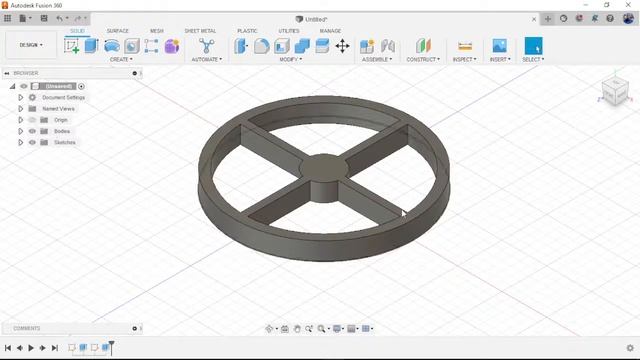Play the timeline
Image resolution: width=640 pixels, height=360 pixels.
[31, 348]
